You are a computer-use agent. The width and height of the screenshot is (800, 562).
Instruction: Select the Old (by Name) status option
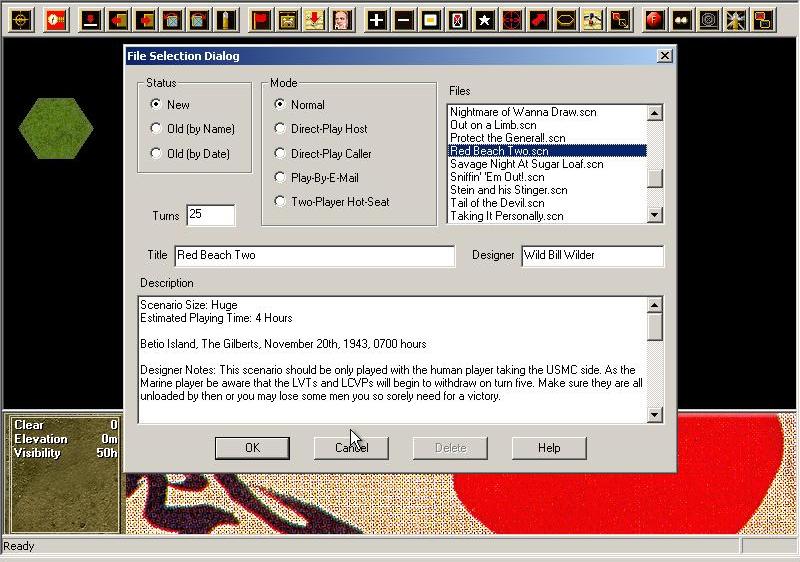155,129
